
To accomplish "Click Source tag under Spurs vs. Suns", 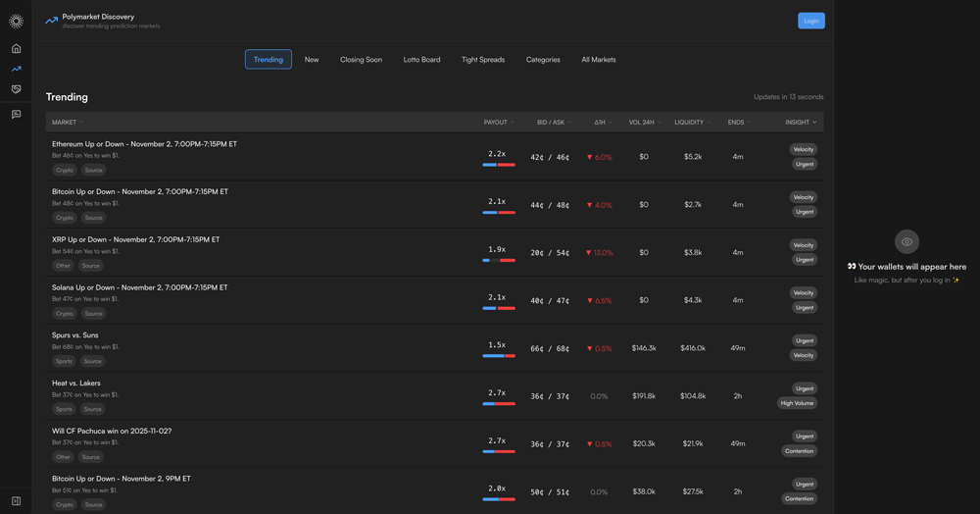I will click(x=92, y=361).
